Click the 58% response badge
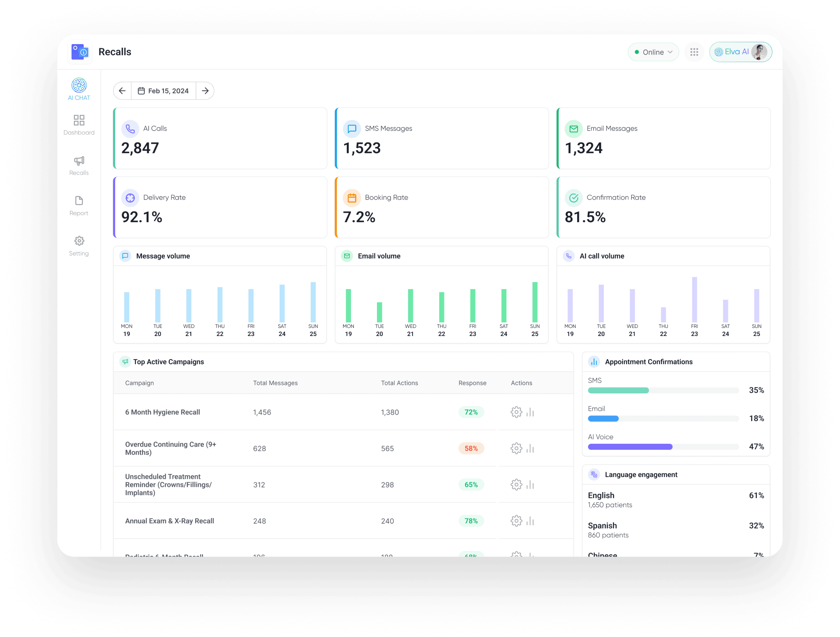The height and width of the screenshot is (637, 840). (471, 448)
